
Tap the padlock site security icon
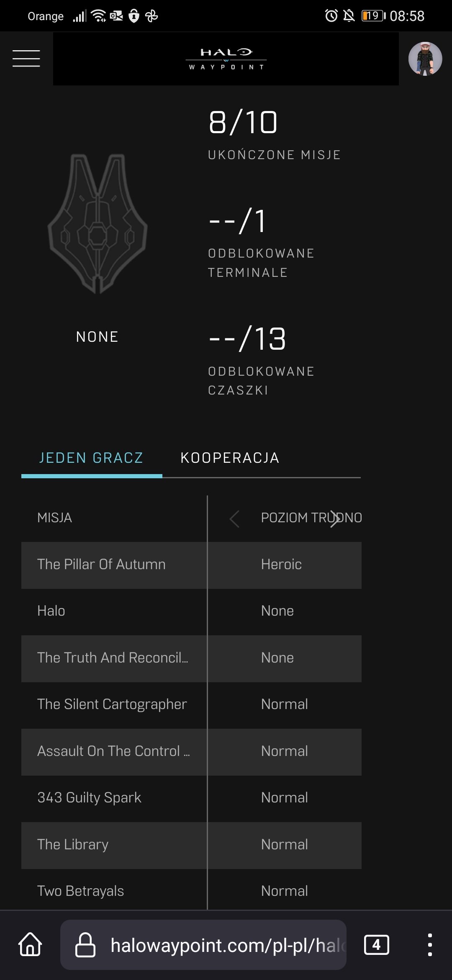(85, 944)
